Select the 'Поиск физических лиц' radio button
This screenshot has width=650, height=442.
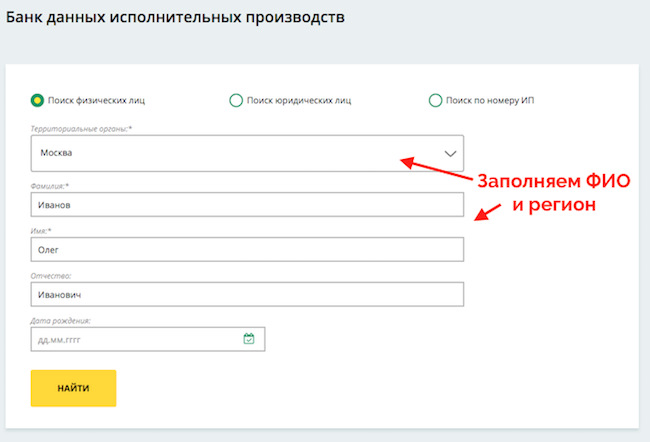click(x=37, y=100)
